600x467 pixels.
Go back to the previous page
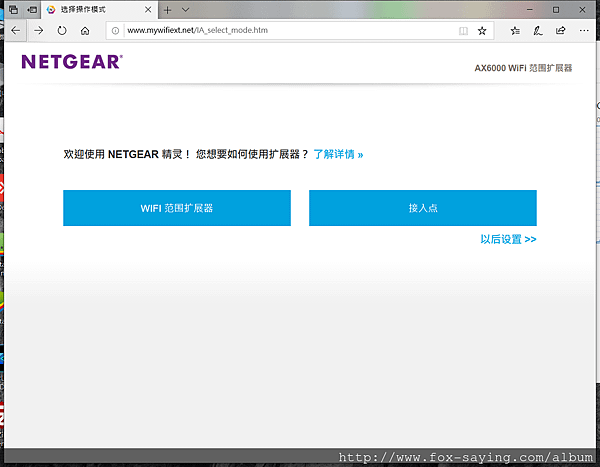pyautogui.click(x=15, y=30)
